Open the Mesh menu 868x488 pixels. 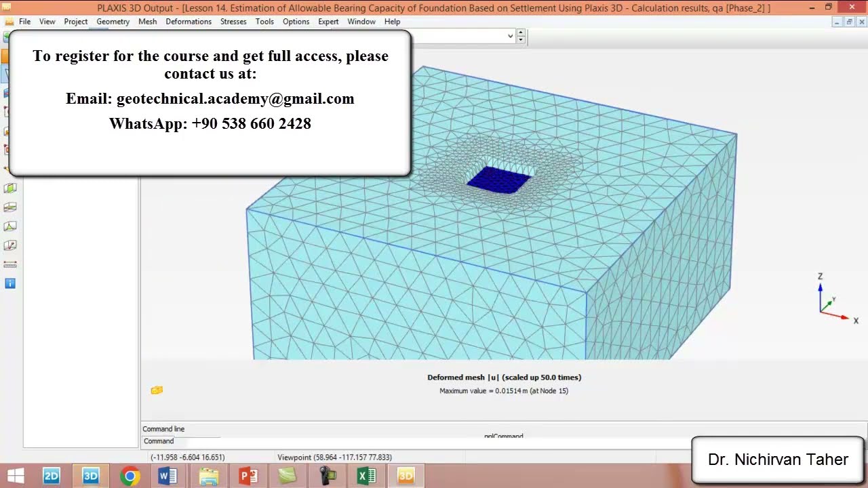(x=147, y=22)
